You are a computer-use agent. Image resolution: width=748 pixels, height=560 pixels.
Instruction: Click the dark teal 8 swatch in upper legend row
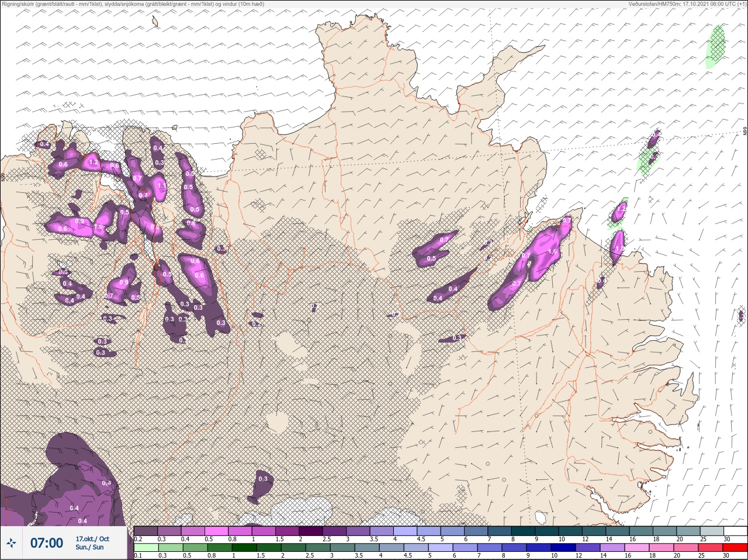click(x=524, y=531)
